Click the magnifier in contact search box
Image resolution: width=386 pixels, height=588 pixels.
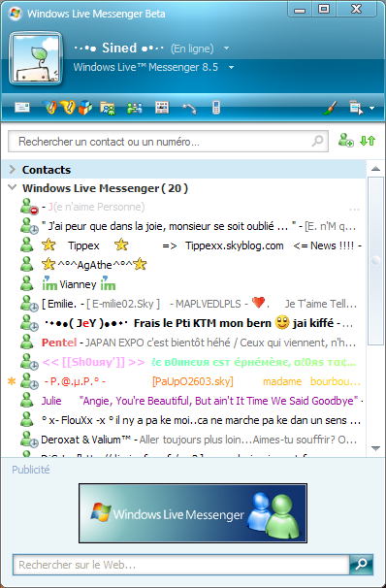click(318, 141)
